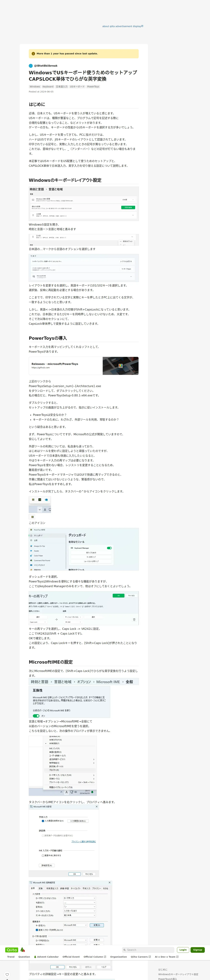The width and height of the screenshot is (210, 980).
Task: Click 詳細設定(A) button in IME settings
Action: click(47, 865)
